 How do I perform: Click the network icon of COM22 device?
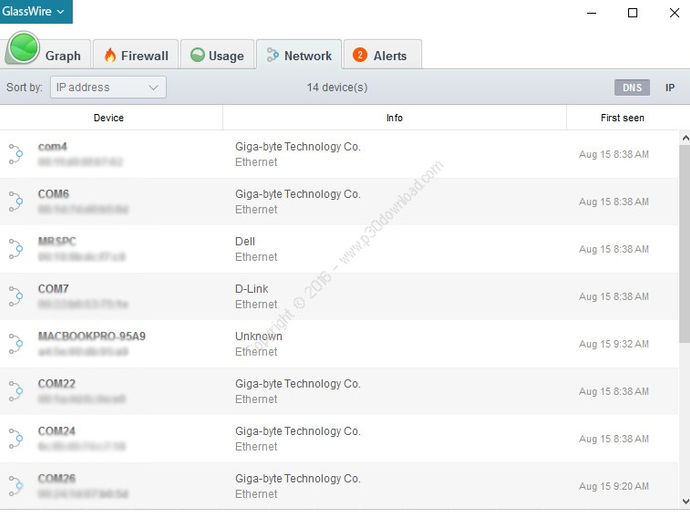pos(16,391)
